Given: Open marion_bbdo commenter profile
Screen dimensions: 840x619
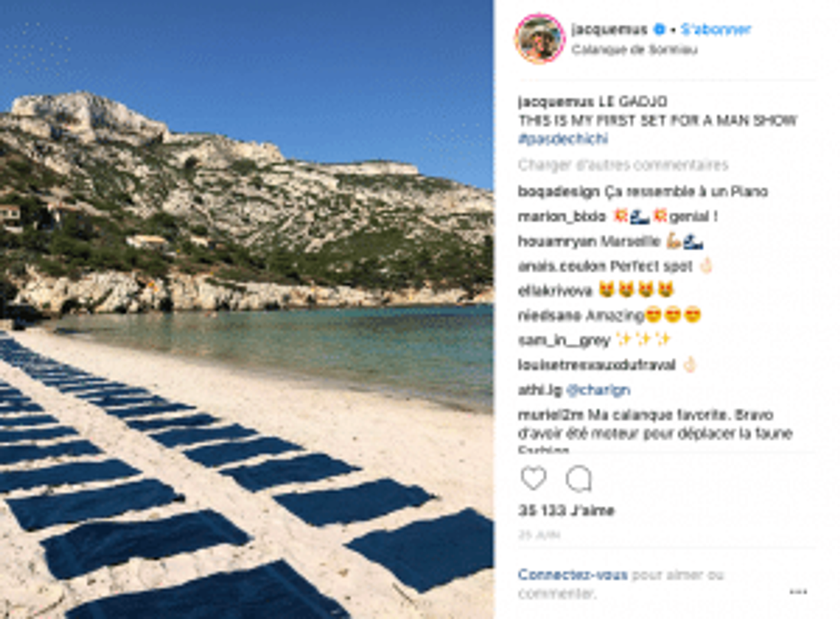Looking at the screenshot, I should [x=562, y=216].
